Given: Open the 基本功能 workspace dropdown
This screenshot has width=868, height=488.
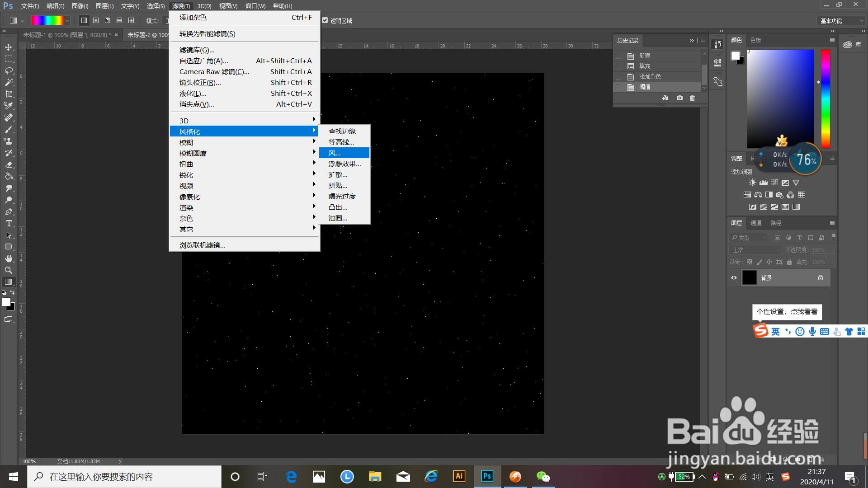Looking at the screenshot, I should 842,21.
